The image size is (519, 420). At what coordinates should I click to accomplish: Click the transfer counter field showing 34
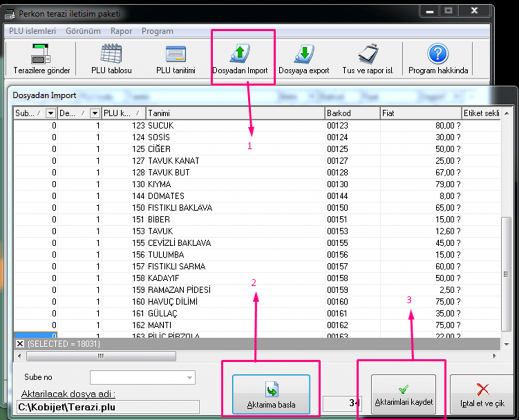tap(342, 403)
